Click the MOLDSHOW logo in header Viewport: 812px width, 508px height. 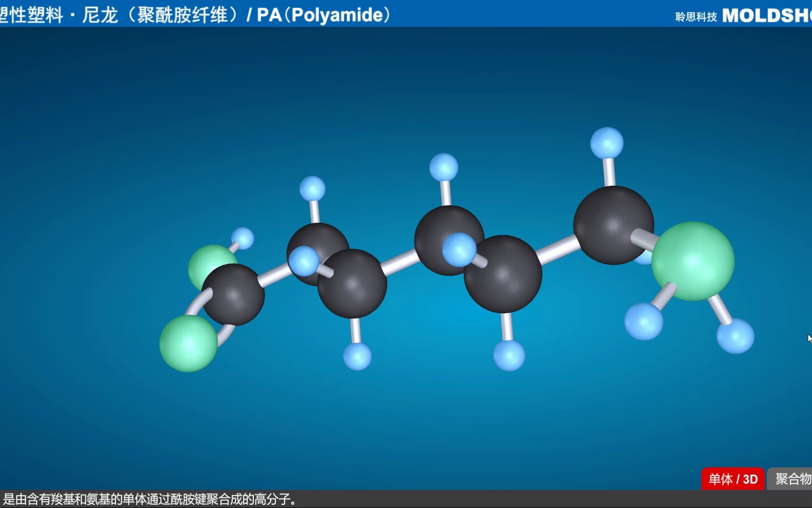tap(767, 16)
